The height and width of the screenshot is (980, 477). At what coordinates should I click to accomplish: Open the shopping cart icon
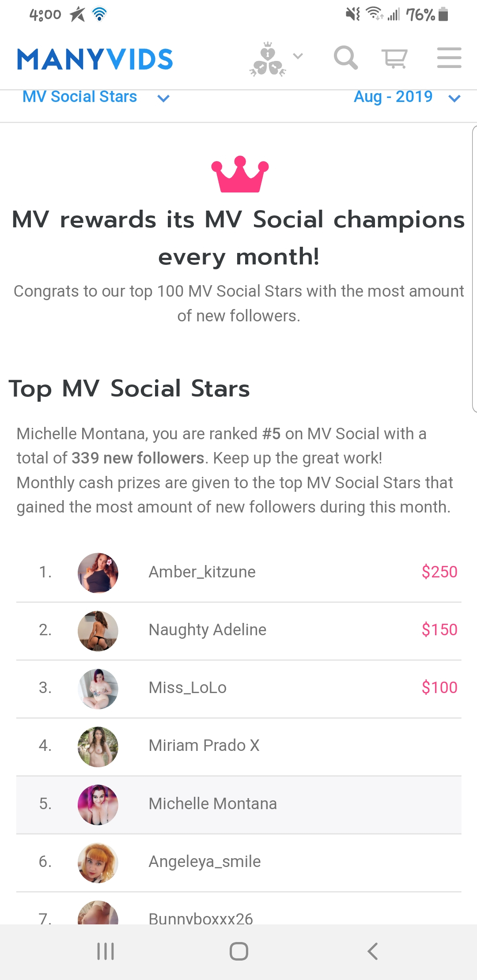pos(394,58)
